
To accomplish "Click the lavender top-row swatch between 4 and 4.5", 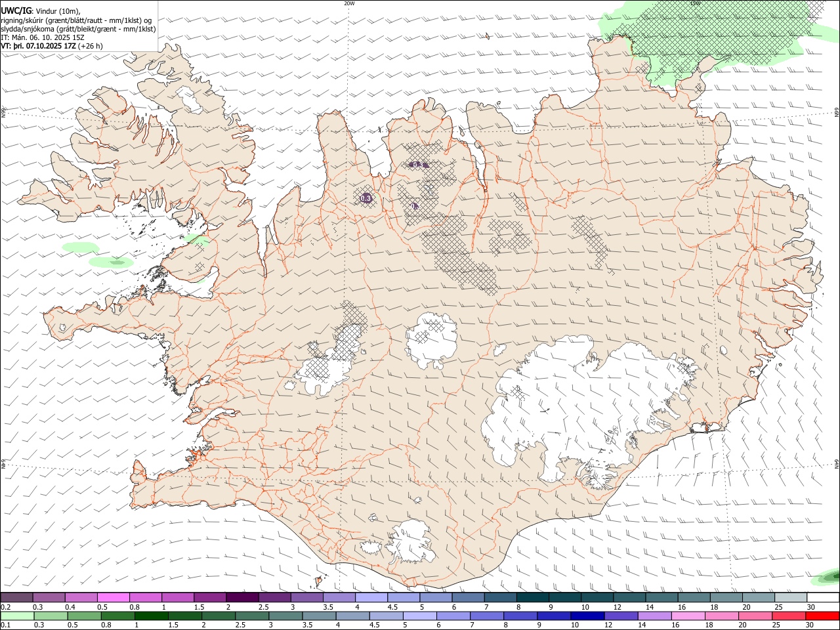I will [371, 597].
